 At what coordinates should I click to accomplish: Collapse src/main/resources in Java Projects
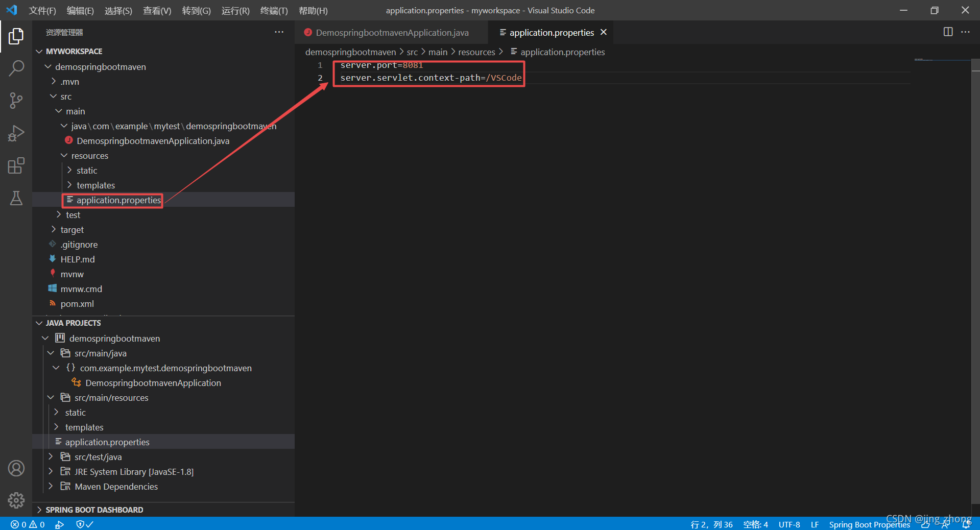[111, 398]
